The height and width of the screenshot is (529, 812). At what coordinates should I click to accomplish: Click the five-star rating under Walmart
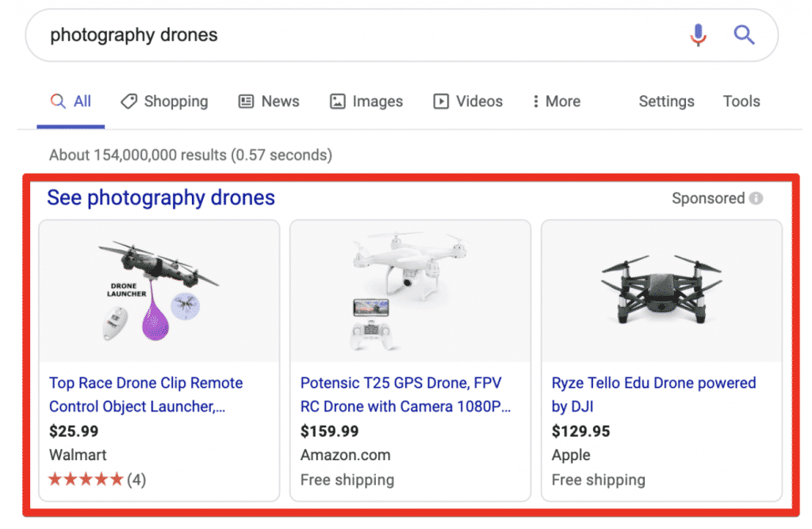point(86,479)
